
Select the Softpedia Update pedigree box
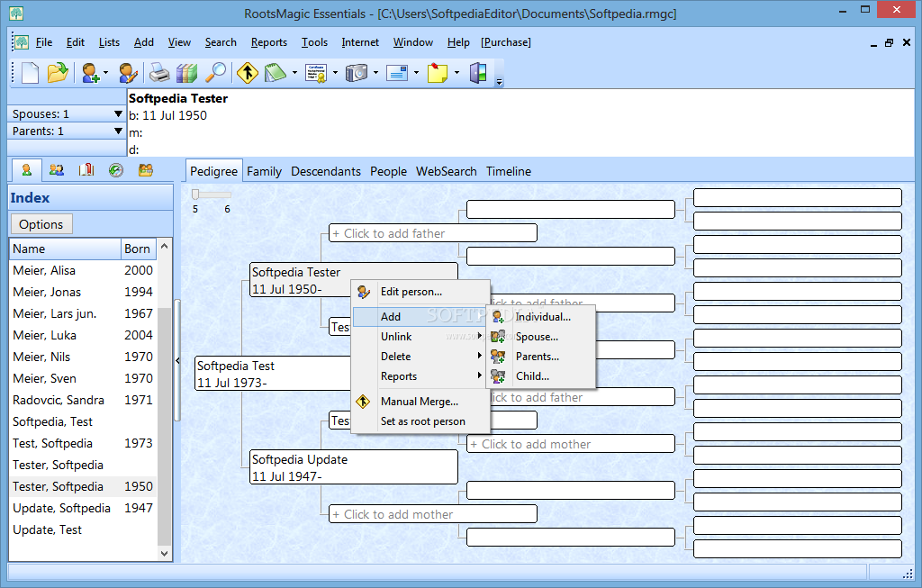click(x=353, y=467)
